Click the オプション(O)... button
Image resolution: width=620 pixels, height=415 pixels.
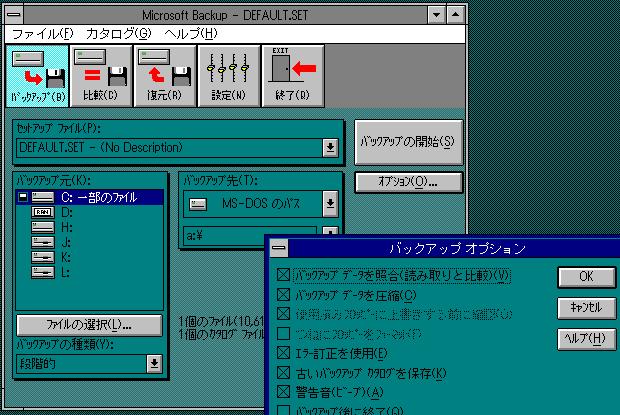[x=408, y=182]
